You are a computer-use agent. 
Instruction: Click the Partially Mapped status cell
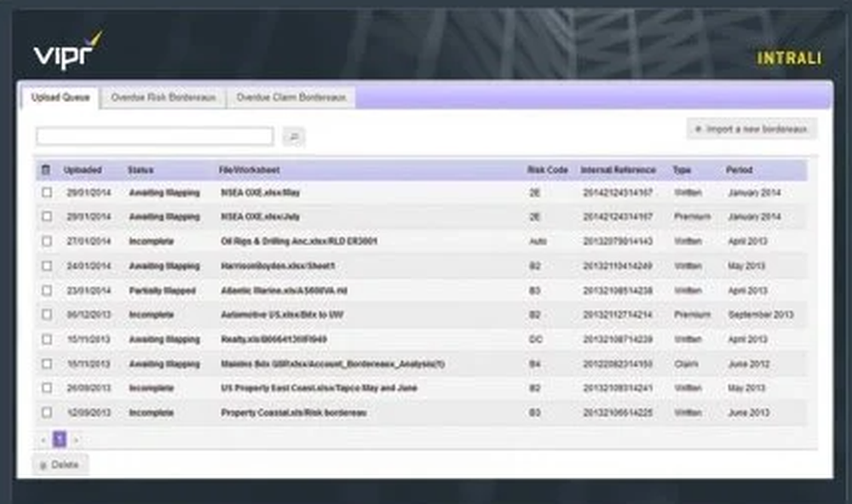point(162,290)
